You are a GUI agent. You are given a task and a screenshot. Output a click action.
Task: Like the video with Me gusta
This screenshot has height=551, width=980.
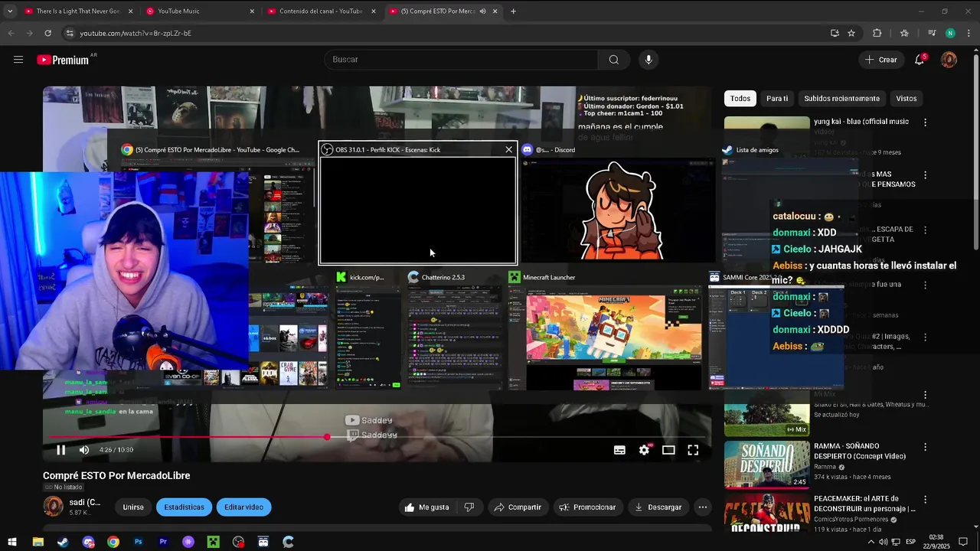(427, 507)
